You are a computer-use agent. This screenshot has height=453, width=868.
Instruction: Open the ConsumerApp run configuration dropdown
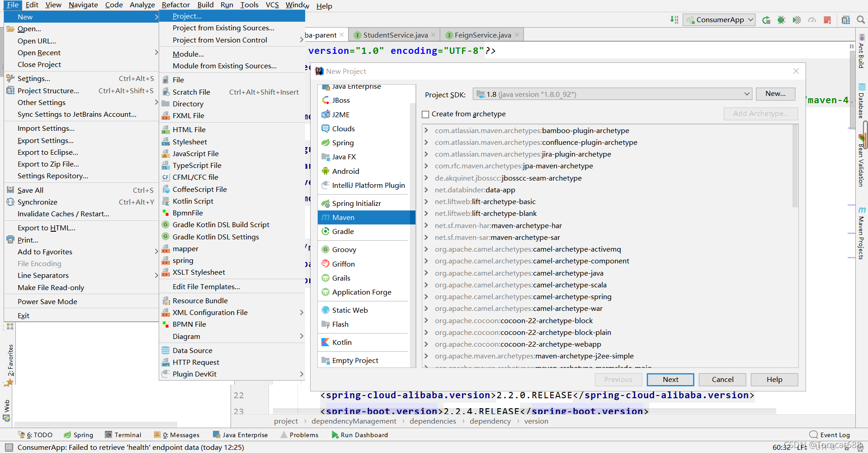pos(719,20)
